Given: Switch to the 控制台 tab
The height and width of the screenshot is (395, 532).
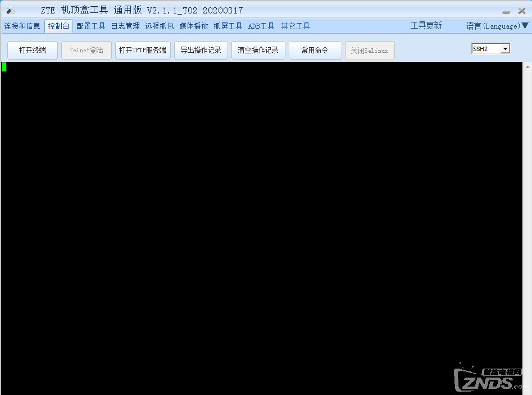Looking at the screenshot, I should point(58,26).
